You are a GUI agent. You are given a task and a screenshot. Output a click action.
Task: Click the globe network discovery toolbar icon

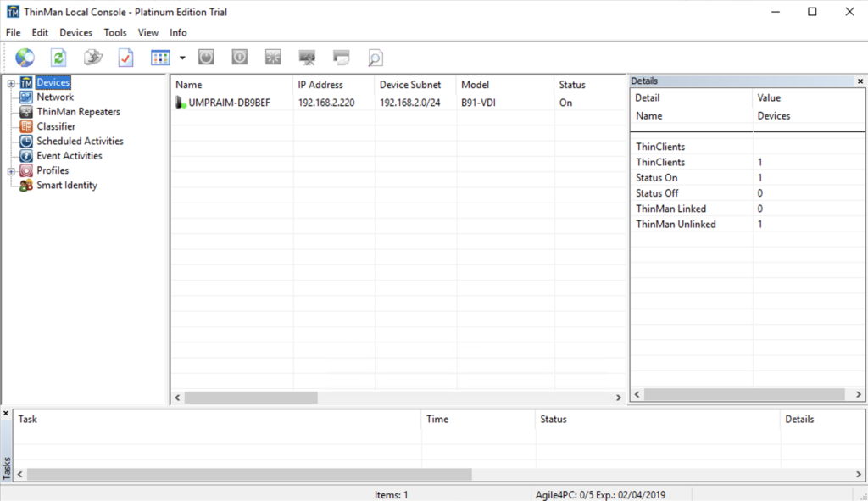25,58
